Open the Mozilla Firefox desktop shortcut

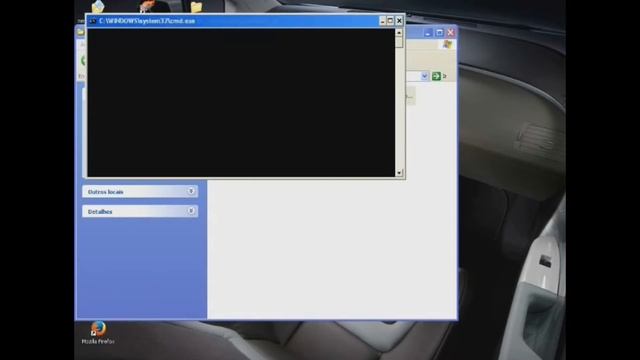(x=98, y=333)
